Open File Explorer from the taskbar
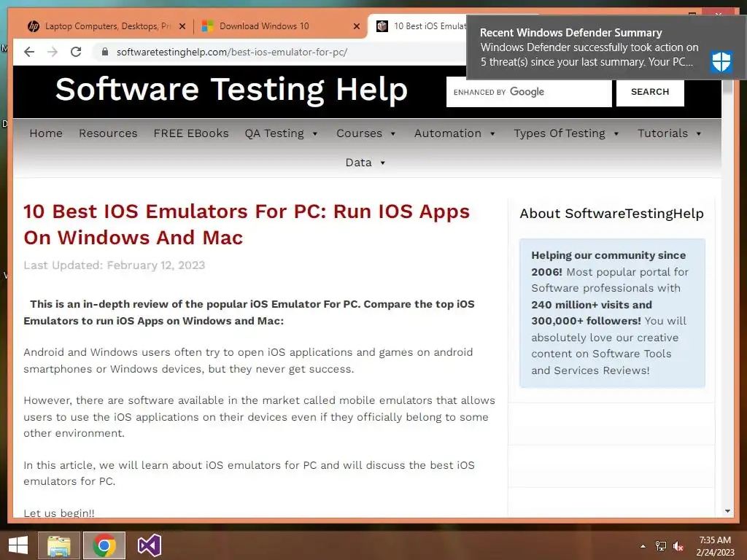The width and height of the screenshot is (747, 560). [x=59, y=545]
